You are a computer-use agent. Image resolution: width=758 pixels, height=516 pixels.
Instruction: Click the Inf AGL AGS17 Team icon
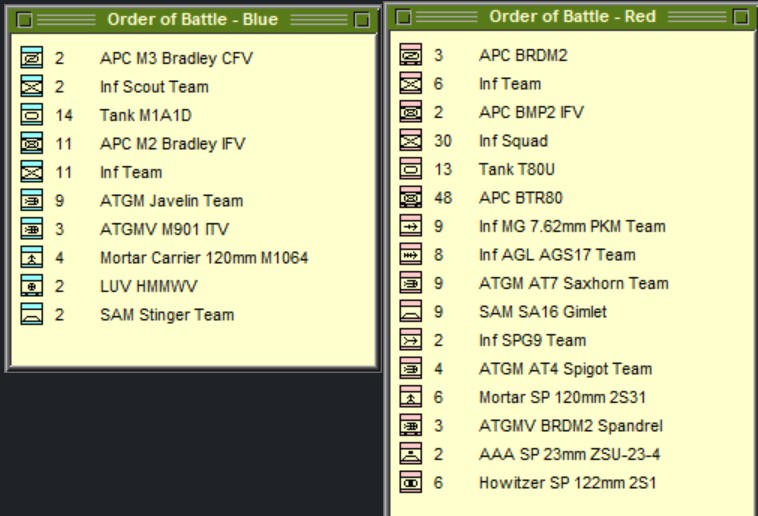coord(410,254)
